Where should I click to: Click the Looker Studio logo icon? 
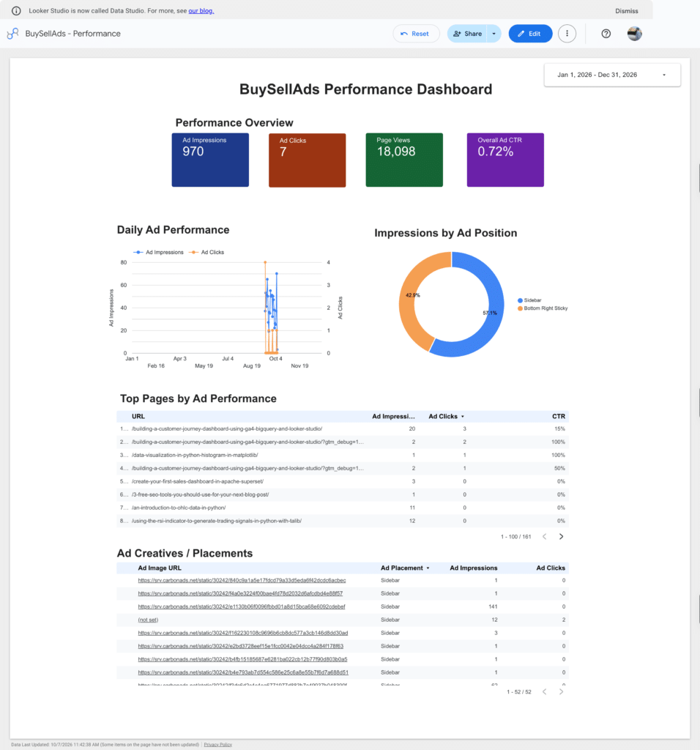pyautogui.click(x=13, y=34)
